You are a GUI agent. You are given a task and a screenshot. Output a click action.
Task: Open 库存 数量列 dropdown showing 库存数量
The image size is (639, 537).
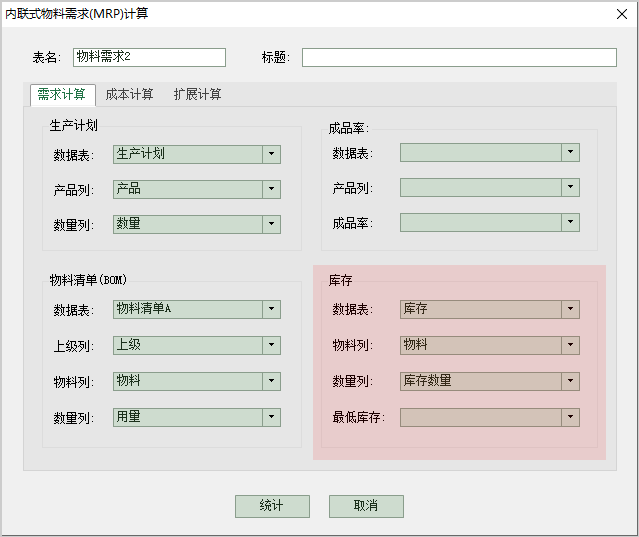(x=570, y=381)
